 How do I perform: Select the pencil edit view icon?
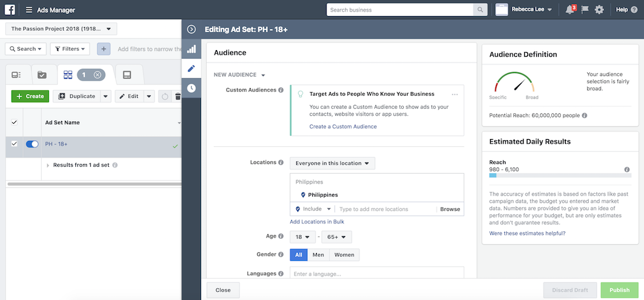191,68
